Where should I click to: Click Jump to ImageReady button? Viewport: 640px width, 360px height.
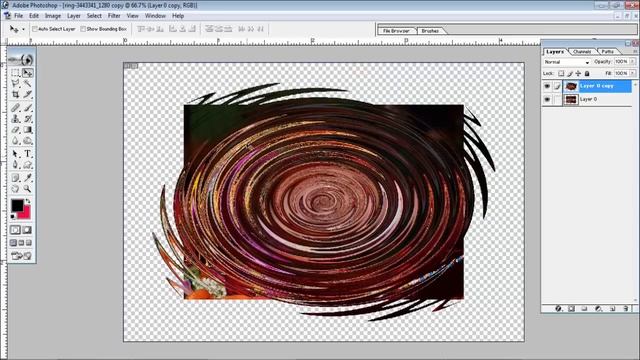click(22, 256)
